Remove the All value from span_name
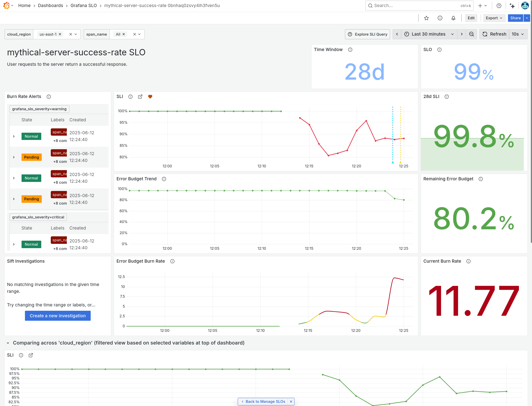The image size is (532, 406). click(x=124, y=34)
